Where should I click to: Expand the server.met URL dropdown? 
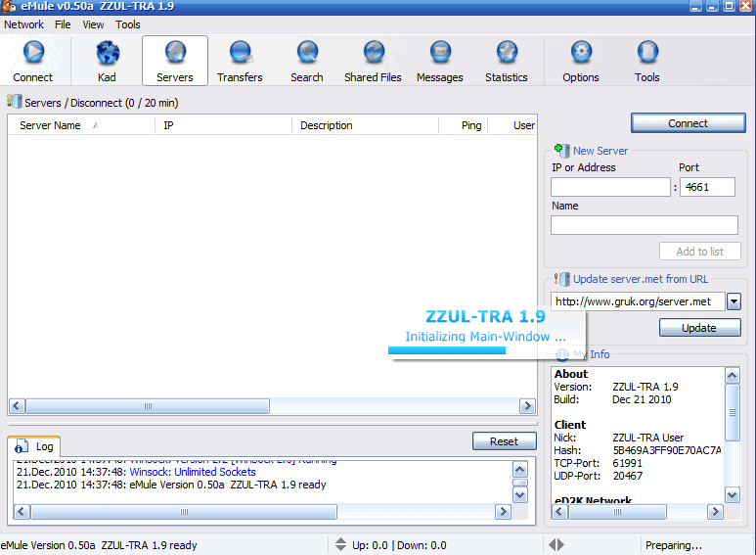[x=734, y=302]
